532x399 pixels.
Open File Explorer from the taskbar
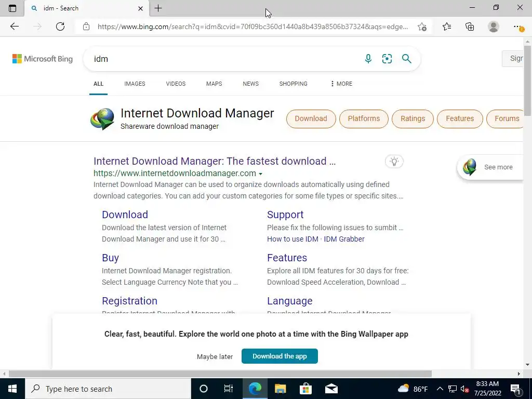[280, 389]
